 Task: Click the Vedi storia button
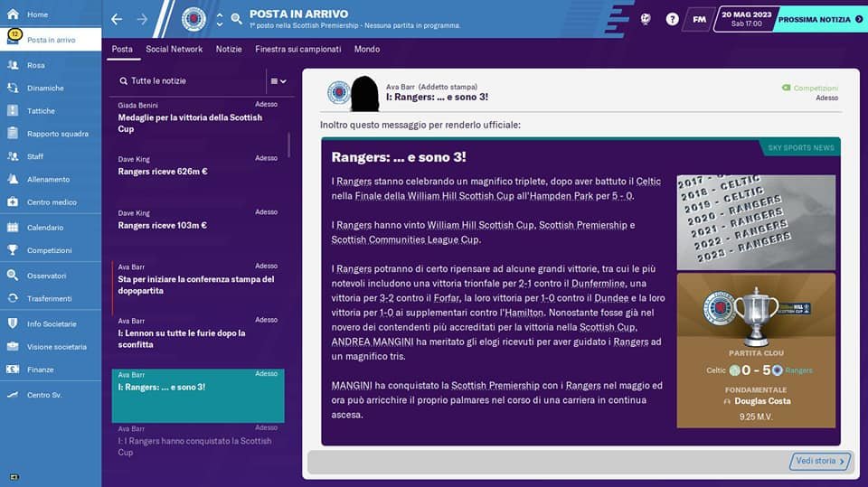coord(820,461)
